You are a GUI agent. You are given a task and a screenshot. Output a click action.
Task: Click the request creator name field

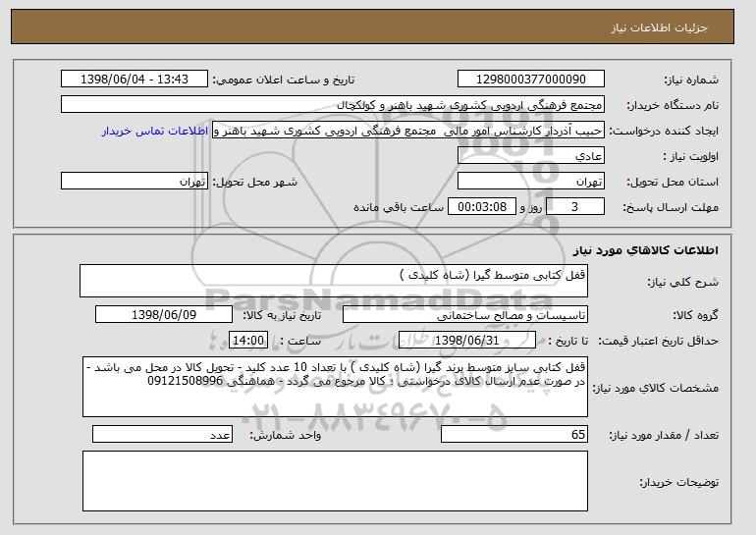pos(408,131)
